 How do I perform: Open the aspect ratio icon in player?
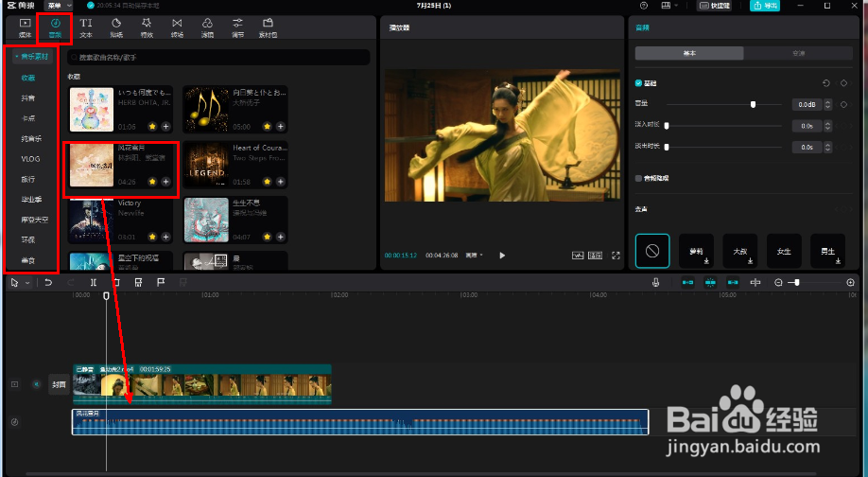pyautogui.click(x=595, y=256)
